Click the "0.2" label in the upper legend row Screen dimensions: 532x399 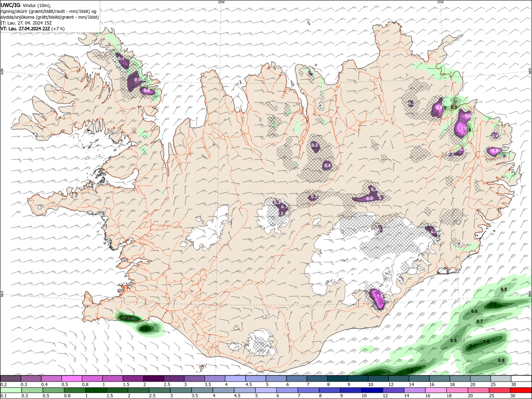click(x=4, y=384)
